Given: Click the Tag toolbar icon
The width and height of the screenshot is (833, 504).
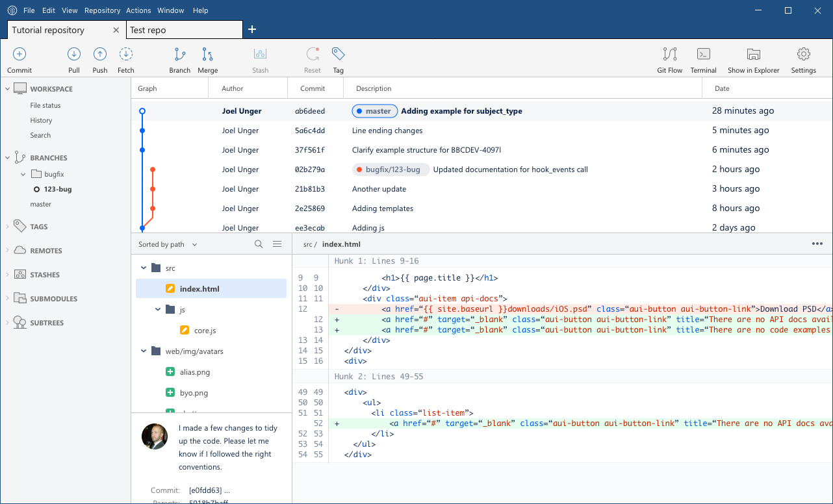Looking at the screenshot, I should pyautogui.click(x=338, y=55).
